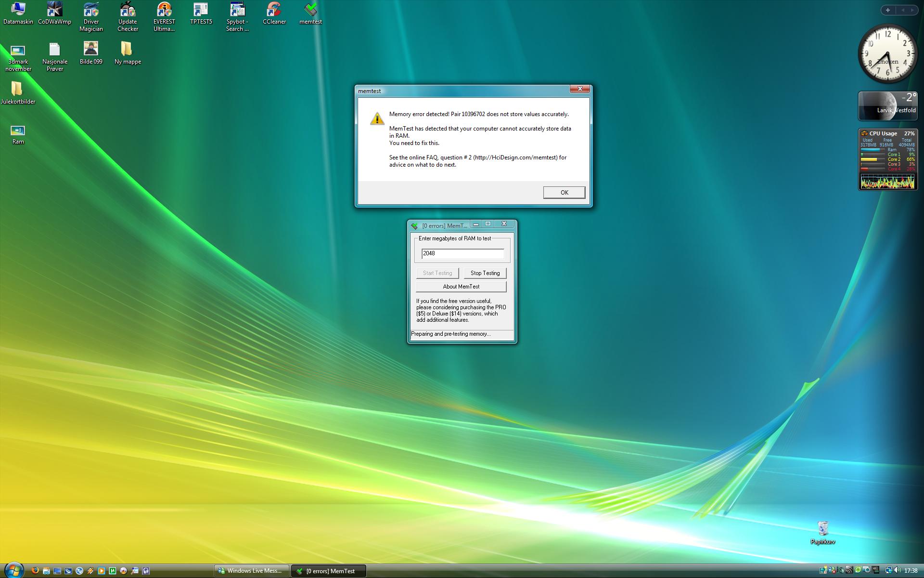
Task: Open the CoDWaWmp shortcut icon
Action: pos(54,13)
